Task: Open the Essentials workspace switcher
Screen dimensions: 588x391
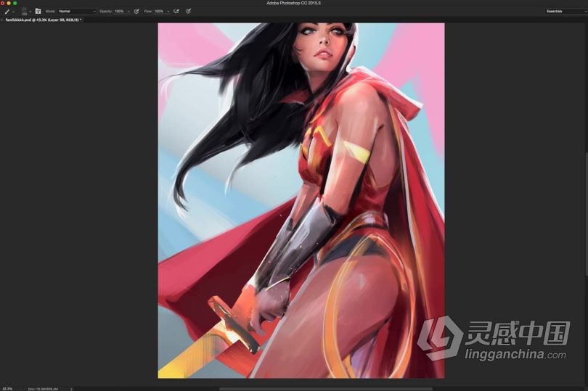Action: pos(566,12)
